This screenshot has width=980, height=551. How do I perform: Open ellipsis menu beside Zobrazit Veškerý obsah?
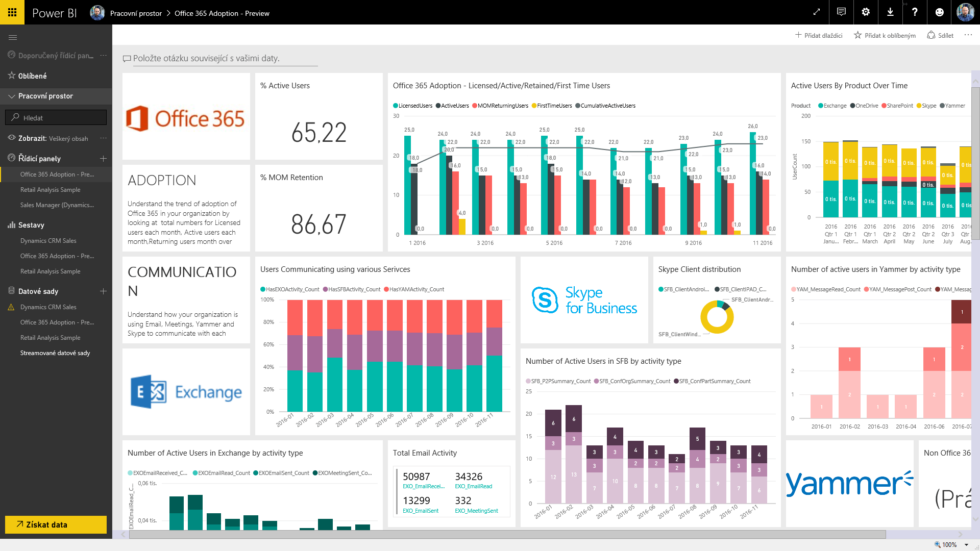pos(103,138)
